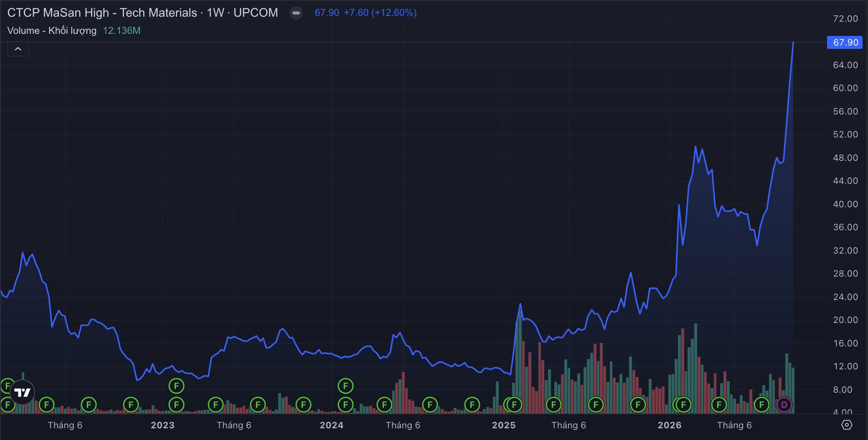This screenshot has height=440, width=868.
Task: Click the UPCOM exchange label
Action: click(256, 13)
